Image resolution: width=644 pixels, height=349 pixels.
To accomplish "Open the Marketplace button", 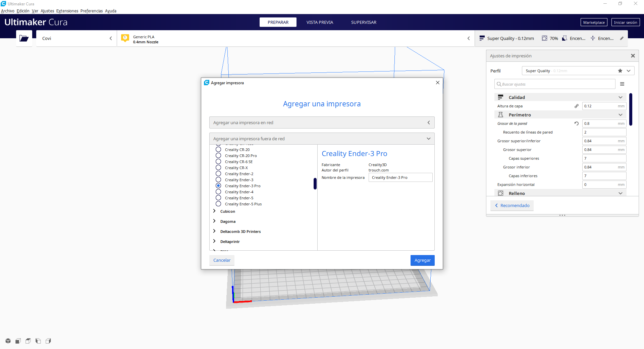I will coord(594,22).
